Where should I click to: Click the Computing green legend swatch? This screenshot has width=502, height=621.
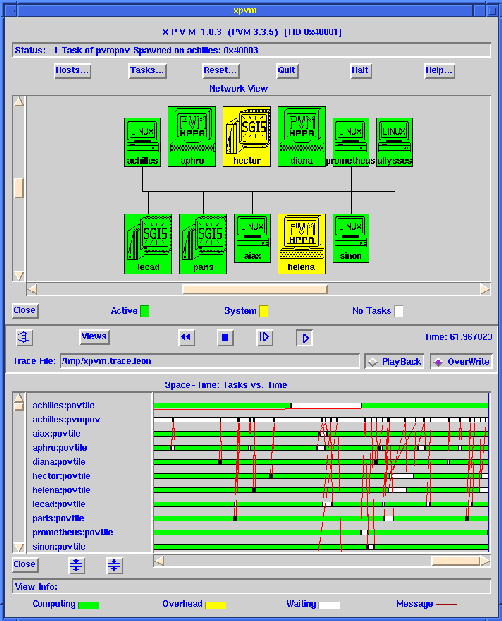(x=89, y=605)
